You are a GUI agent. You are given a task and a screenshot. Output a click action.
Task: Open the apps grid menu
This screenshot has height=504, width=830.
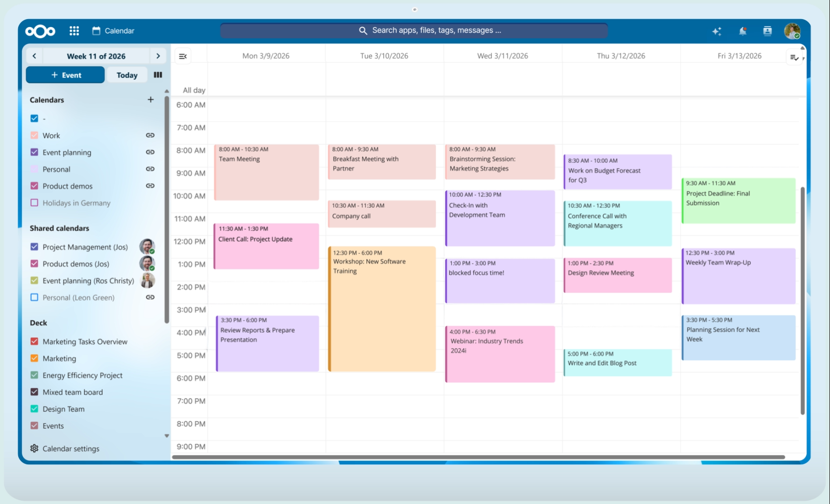click(x=74, y=31)
